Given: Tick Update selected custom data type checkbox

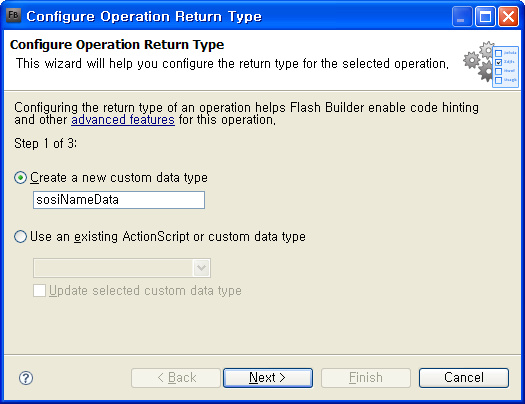Looking at the screenshot, I should click(40, 291).
